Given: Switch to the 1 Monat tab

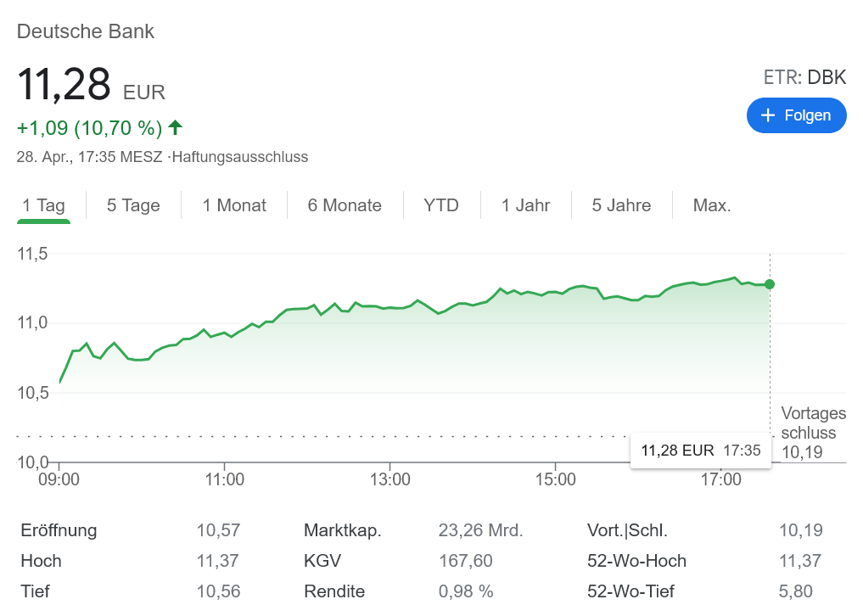Looking at the screenshot, I should click(x=234, y=205).
